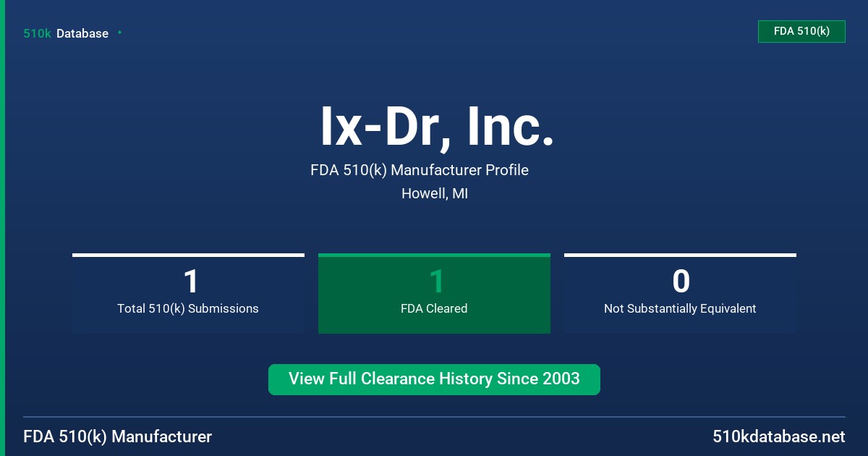
Task: Select the Not Substantially Equivalent card
Action: [x=680, y=293]
